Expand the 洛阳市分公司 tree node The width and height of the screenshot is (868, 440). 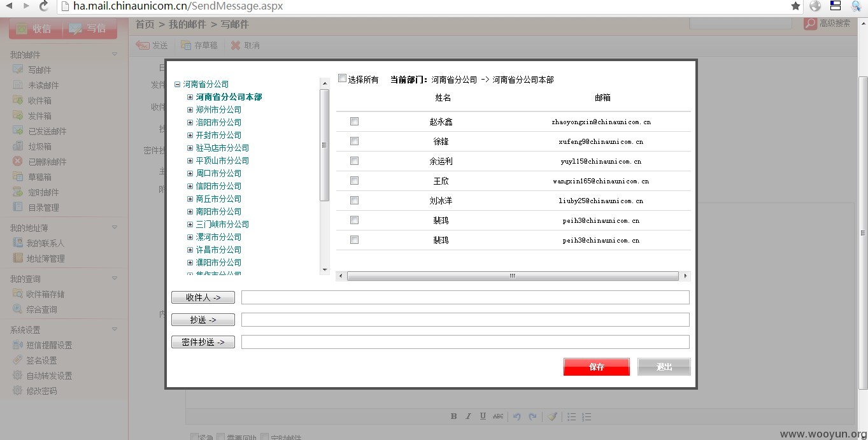click(x=190, y=122)
